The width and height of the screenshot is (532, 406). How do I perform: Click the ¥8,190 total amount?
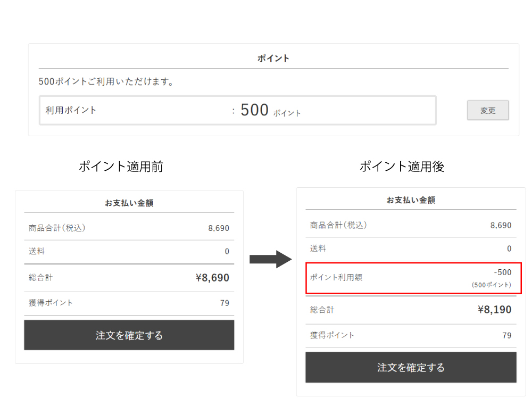pyautogui.click(x=494, y=310)
